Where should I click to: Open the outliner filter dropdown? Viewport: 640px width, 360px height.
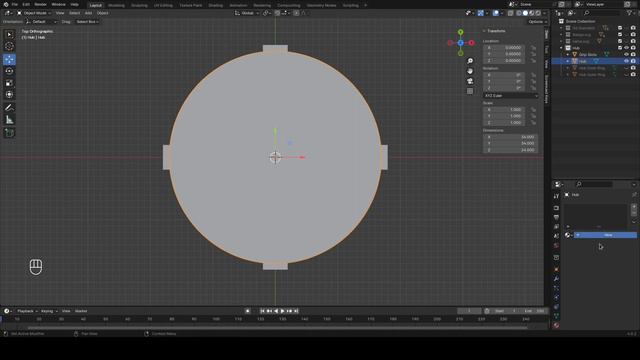[x=631, y=13]
